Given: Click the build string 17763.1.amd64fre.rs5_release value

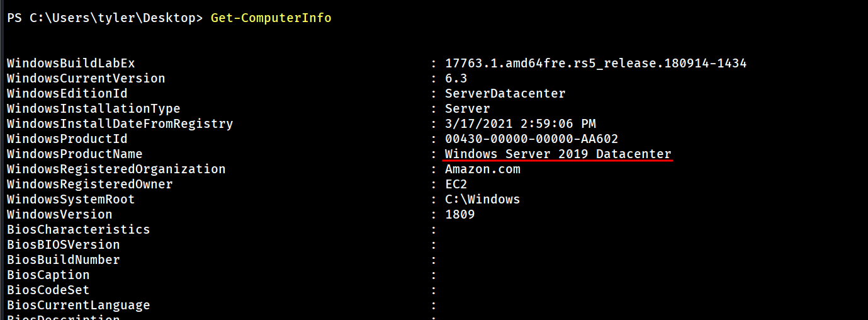Looking at the screenshot, I should [595, 64].
